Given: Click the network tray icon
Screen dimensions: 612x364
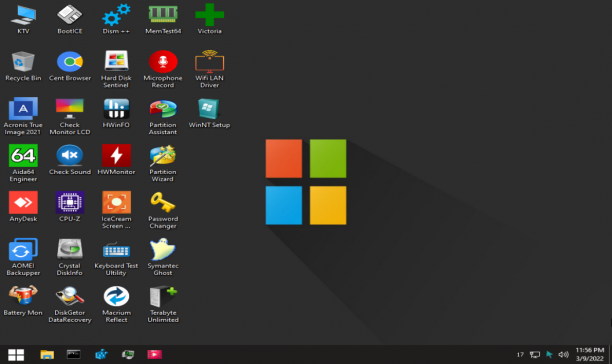Looking at the screenshot, I should tap(535, 355).
